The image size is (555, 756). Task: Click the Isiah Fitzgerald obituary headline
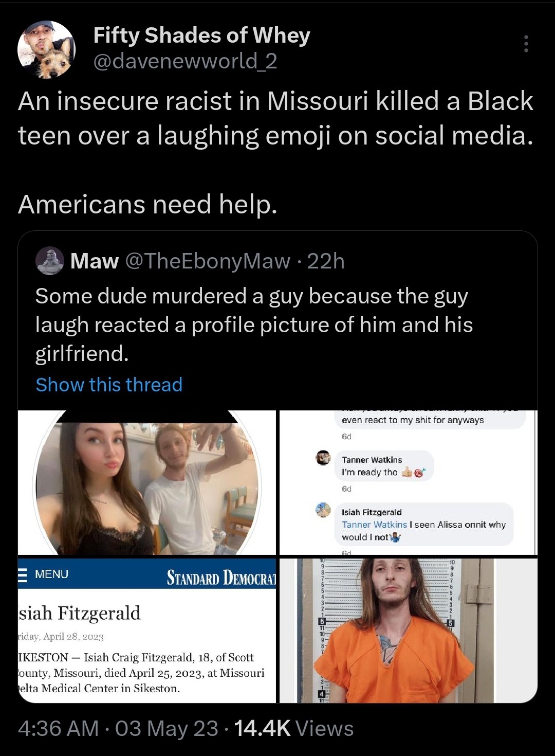(x=79, y=613)
